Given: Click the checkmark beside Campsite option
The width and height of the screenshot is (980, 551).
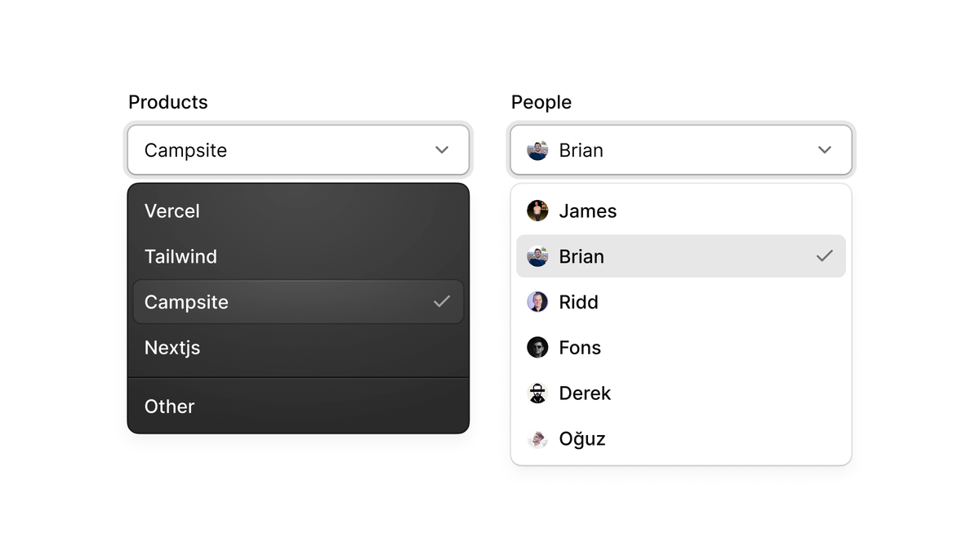Looking at the screenshot, I should pos(442,302).
